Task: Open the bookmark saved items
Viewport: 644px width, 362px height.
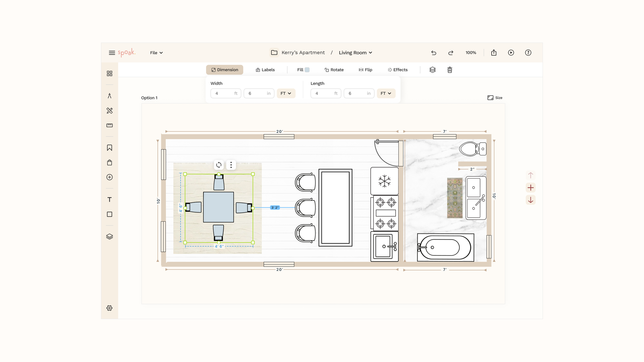Action: click(x=109, y=148)
